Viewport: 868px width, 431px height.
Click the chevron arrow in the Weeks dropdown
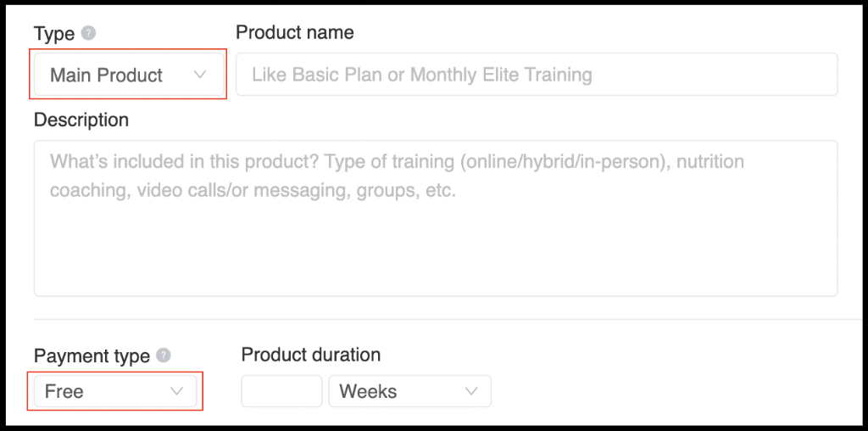click(471, 392)
